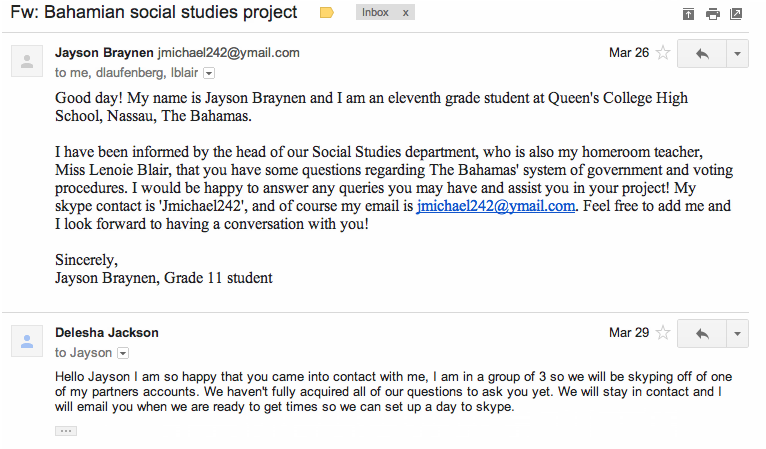Show trimmed content ellipsis button
This screenshot has width=766, height=449.
tap(66, 431)
